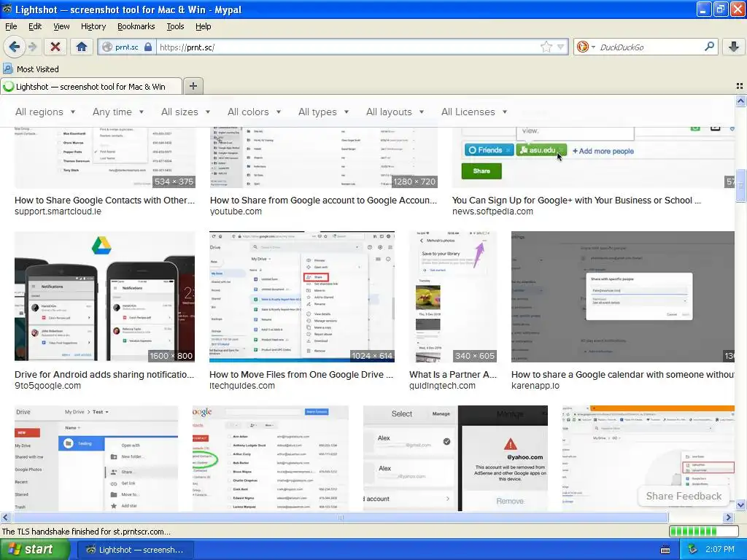Click the DuckDuckGo search engine icon

pos(582,47)
